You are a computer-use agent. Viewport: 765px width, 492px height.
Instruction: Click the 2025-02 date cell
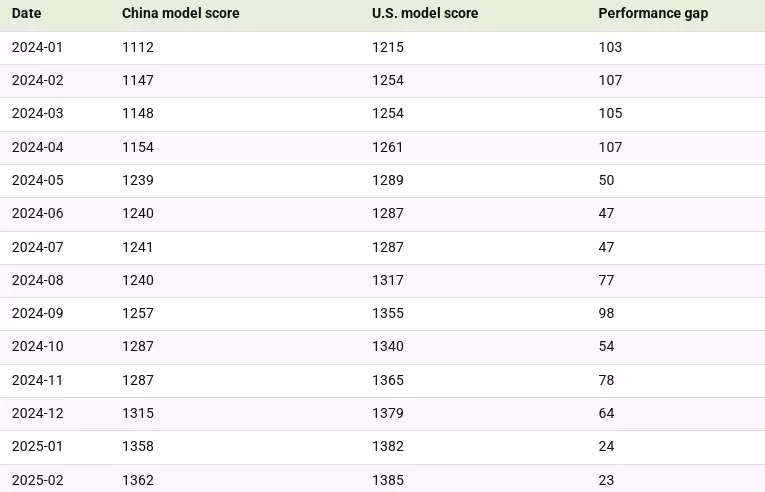click(37, 480)
